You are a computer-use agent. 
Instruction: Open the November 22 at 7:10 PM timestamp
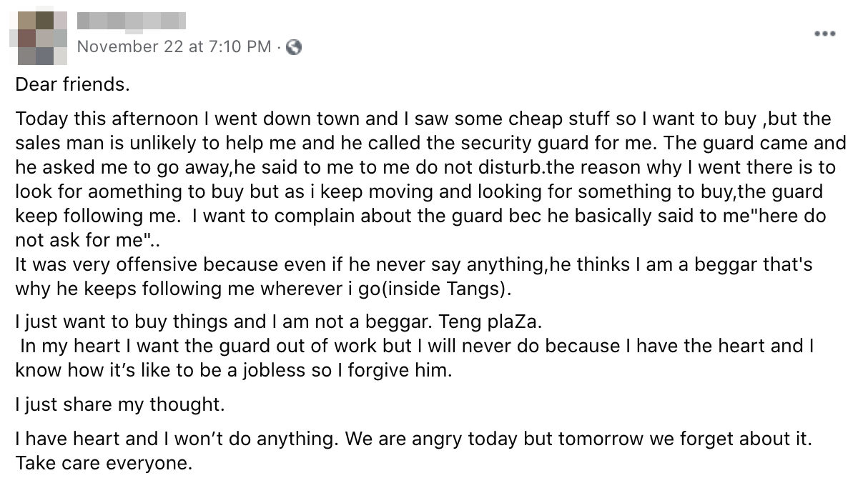click(174, 47)
